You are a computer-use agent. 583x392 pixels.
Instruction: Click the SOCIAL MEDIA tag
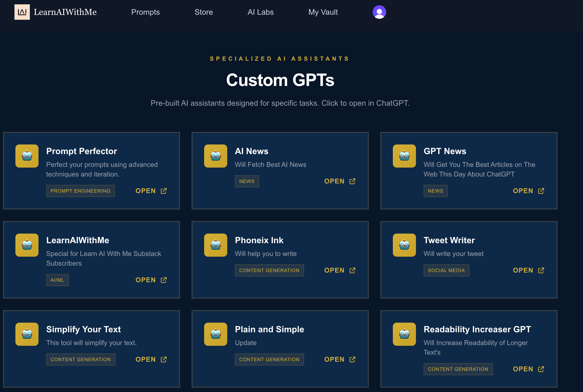point(446,270)
